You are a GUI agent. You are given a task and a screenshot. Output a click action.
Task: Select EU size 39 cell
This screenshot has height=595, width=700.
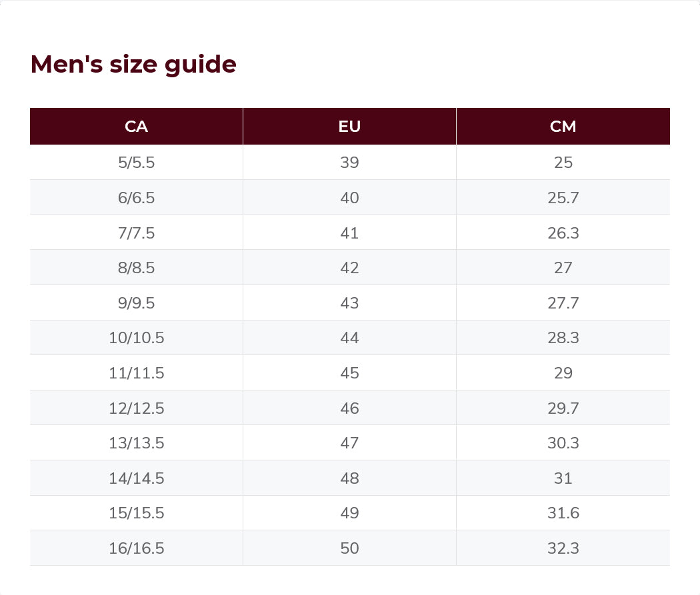[349, 163]
